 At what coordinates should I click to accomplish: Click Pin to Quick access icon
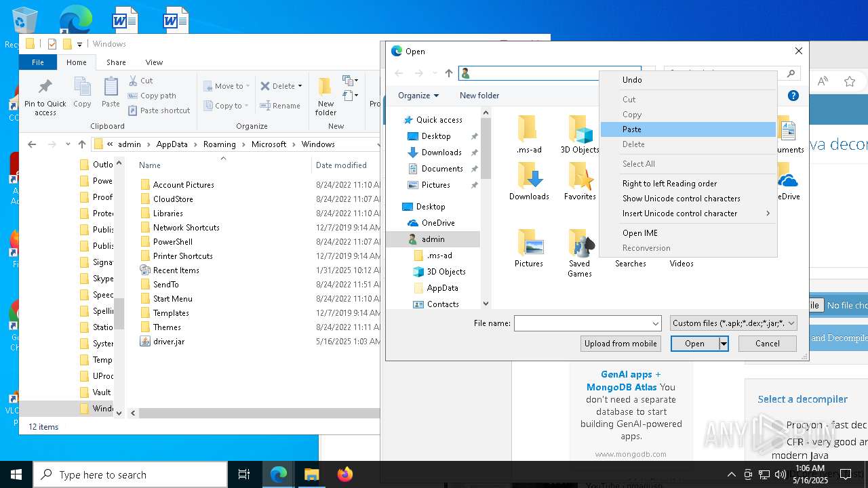45,96
